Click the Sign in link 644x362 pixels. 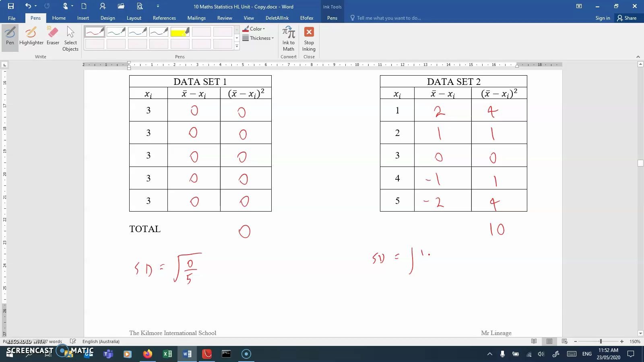(603, 18)
